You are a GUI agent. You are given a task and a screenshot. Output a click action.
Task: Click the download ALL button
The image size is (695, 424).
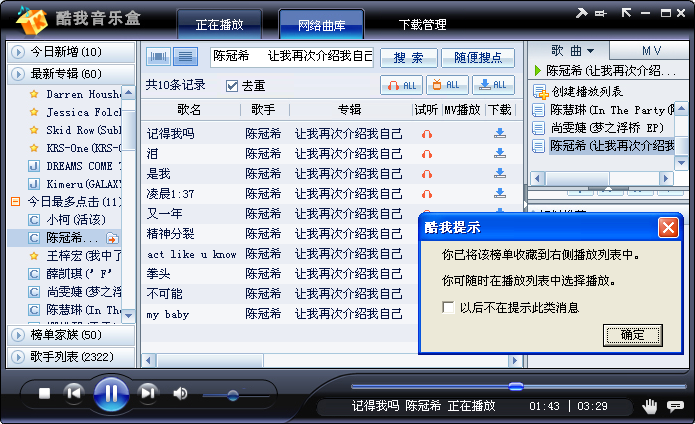493,85
